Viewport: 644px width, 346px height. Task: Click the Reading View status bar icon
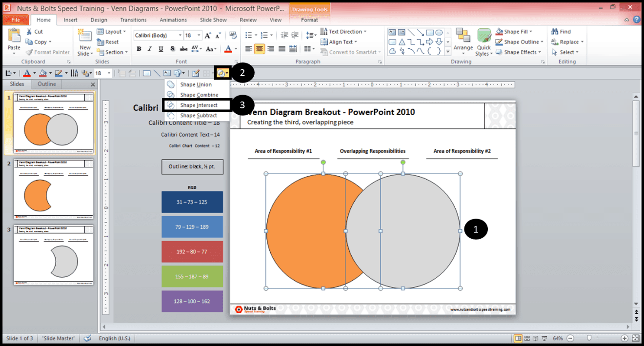tap(535, 338)
